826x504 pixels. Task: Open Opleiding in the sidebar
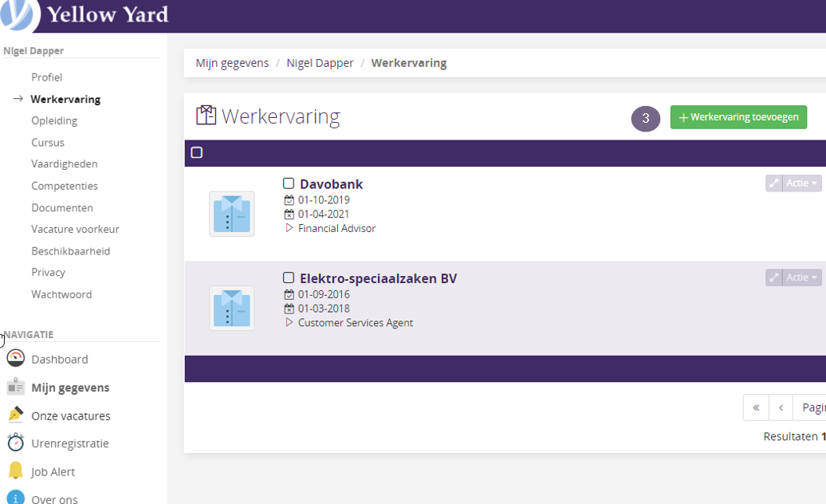(x=54, y=120)
